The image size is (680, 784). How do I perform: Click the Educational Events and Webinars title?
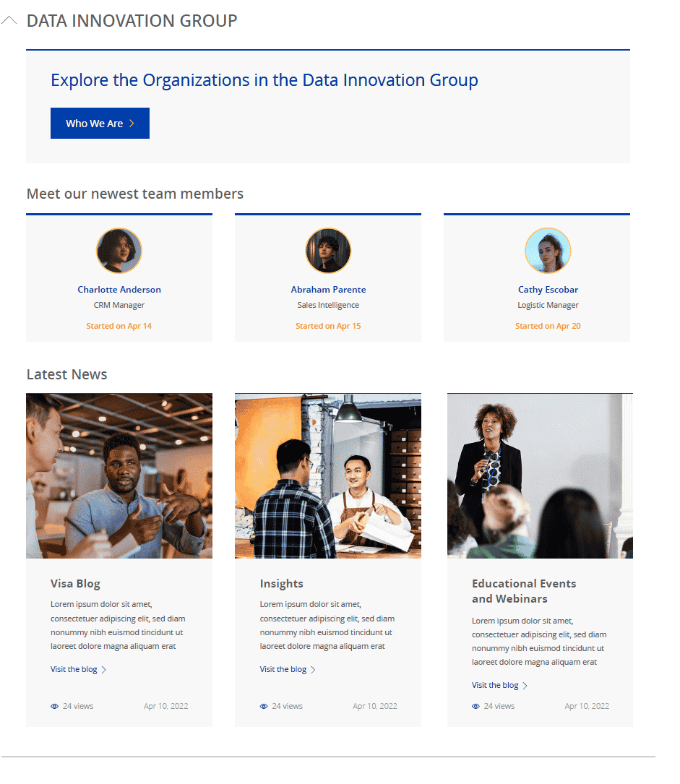tap(524, 591)
